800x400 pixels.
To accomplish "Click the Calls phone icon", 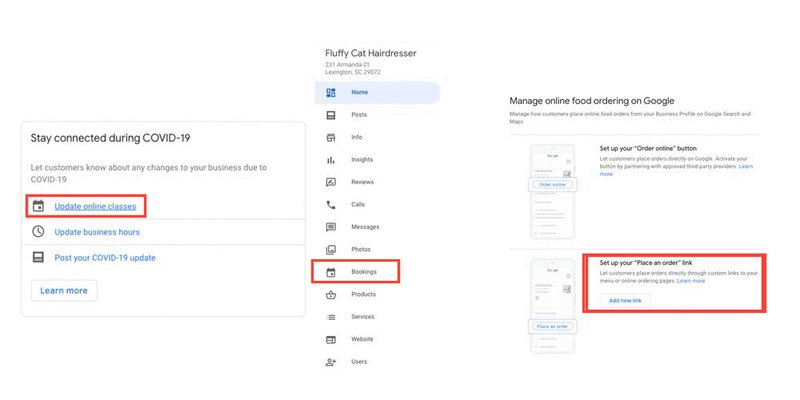I will click(331, 205).
